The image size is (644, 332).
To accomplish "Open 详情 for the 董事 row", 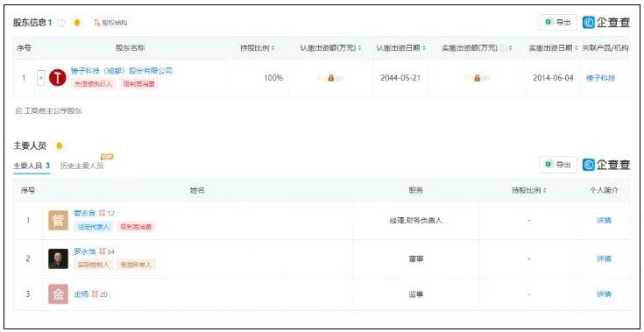I will (x=604, y=259).
